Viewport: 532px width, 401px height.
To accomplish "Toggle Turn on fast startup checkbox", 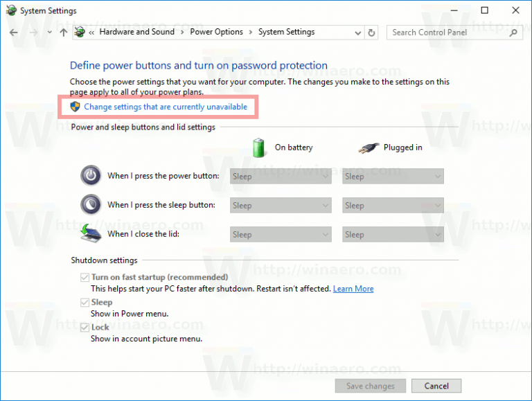I will coord(85,278).
